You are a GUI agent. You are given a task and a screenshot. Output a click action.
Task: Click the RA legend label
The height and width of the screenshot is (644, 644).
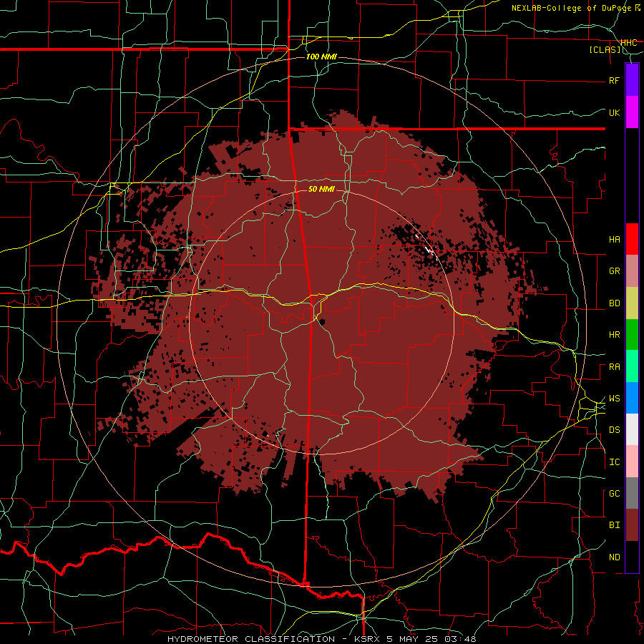[x=614, y=367]
